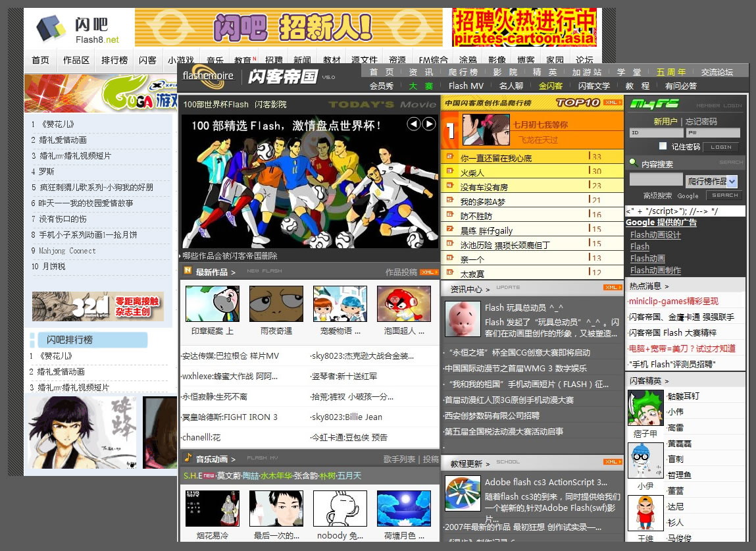Click 新用户 link

tap(665, 122)
